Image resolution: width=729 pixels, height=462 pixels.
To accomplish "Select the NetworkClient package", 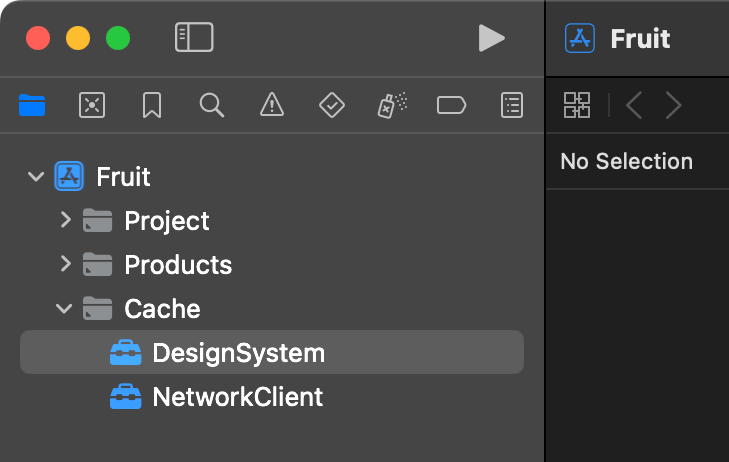I will tap(272, 396).
